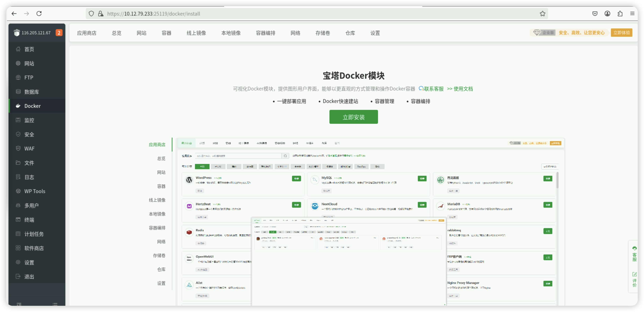Click the orange notification badge 2
The width and height of the screenshot is (644, 312).
(x=59, y=33)
